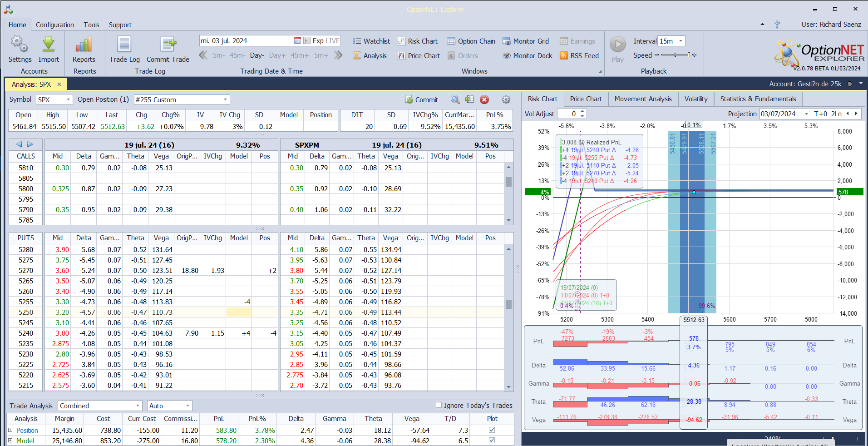Switch to the Price Chart panel tab
The height and width of the screenshot is (446, 868).
586,99
